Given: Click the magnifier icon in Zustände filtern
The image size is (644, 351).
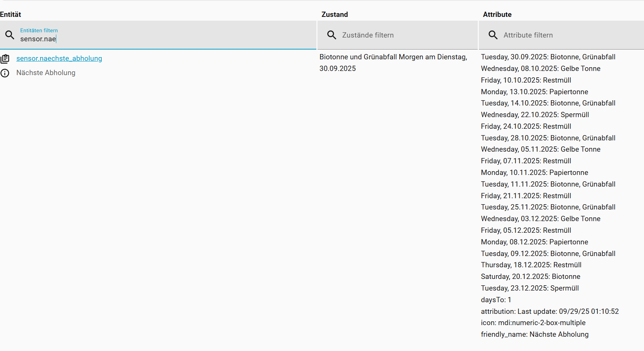Looking at the screenshot, I should tap(331, 35).
